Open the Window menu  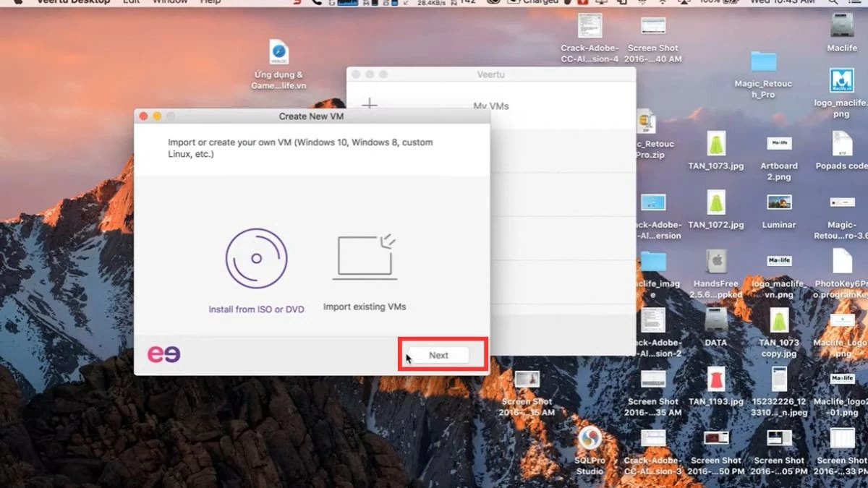coord(169,3)
